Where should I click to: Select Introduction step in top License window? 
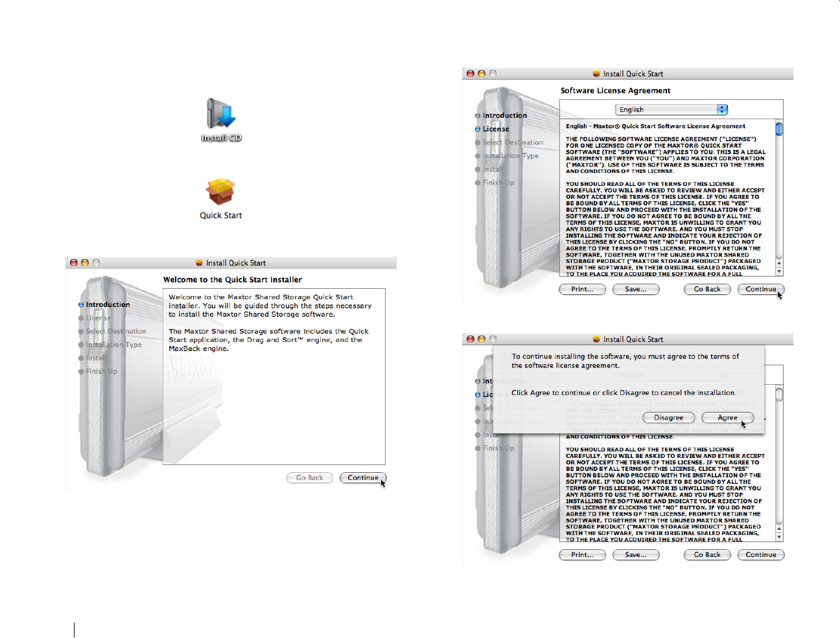[501, 115]
